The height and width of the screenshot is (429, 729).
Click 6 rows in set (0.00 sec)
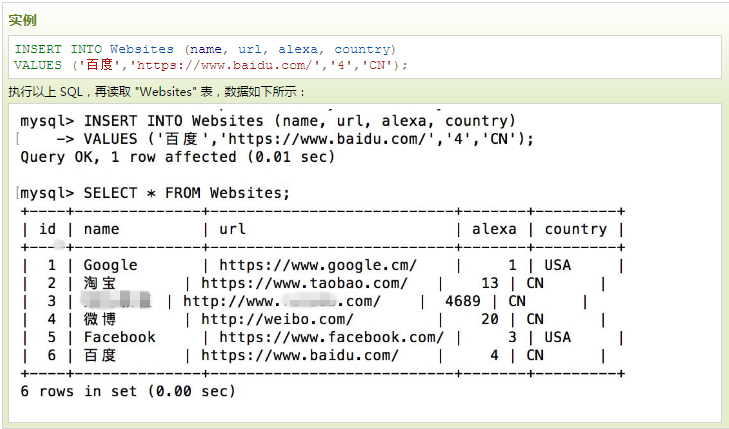[x=128, y=391]
